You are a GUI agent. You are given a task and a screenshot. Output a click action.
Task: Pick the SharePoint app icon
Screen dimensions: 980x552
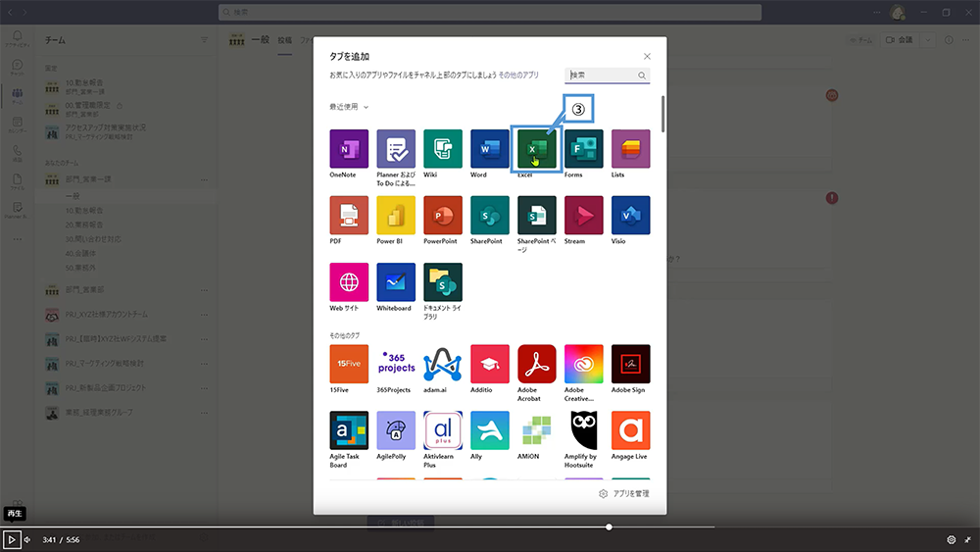click(x=489, y=215)
